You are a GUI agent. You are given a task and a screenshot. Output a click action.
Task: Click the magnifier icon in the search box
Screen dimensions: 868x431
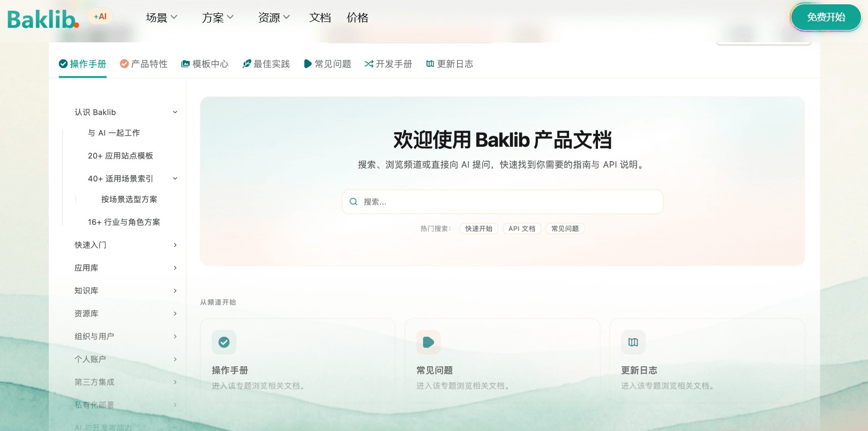point(354,202)
